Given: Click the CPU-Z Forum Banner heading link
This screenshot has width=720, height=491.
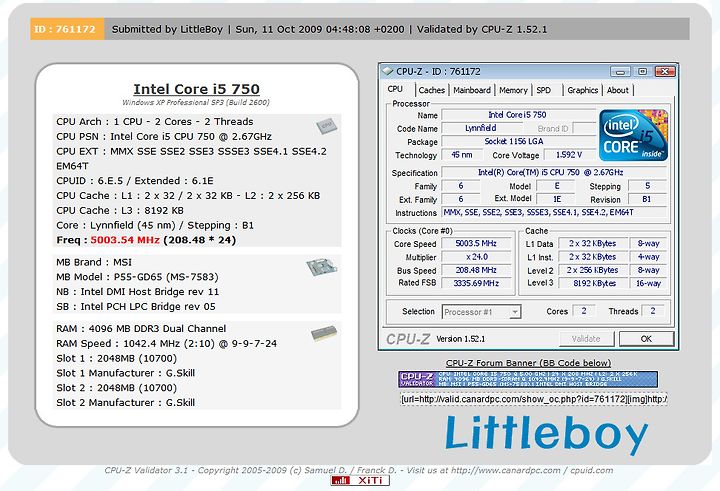Looking at the screenshot, I should pyautogui.click(x=528, y=363).
